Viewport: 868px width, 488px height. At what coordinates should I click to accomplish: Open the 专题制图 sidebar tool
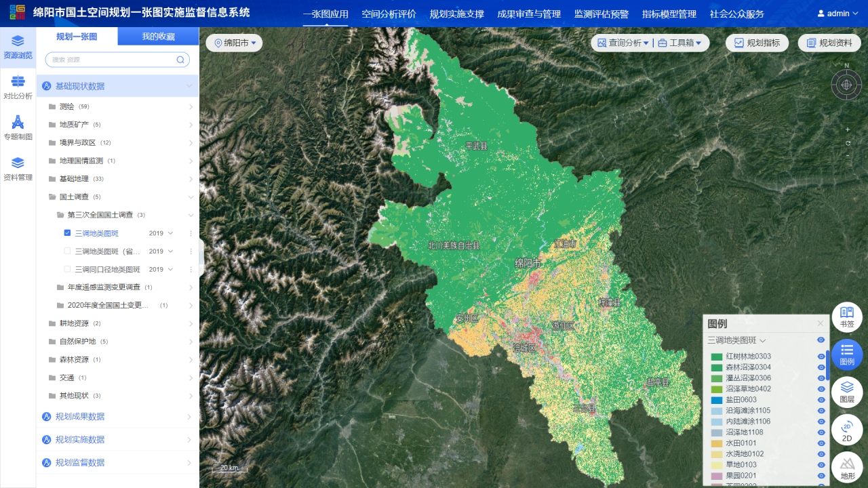click(18, 127)
